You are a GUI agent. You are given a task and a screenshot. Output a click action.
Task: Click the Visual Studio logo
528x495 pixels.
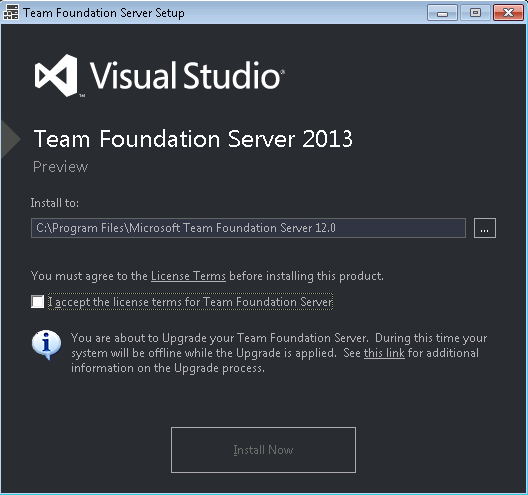(x=159, y=75)
